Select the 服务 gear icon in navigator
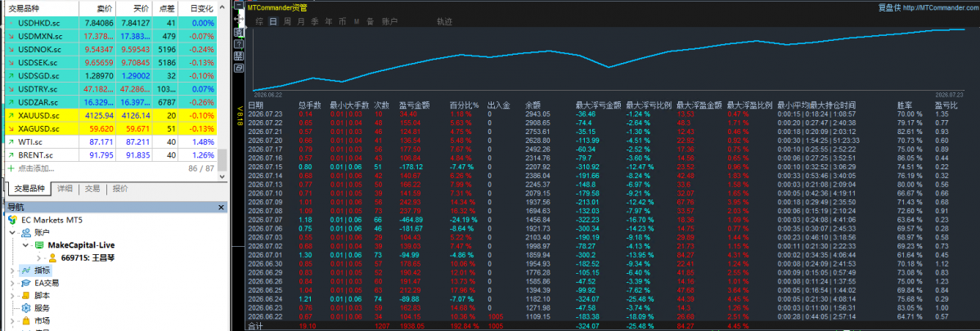The height and width of the screenshot is (331, 980). pyautogui.click(x=25, y=308)
